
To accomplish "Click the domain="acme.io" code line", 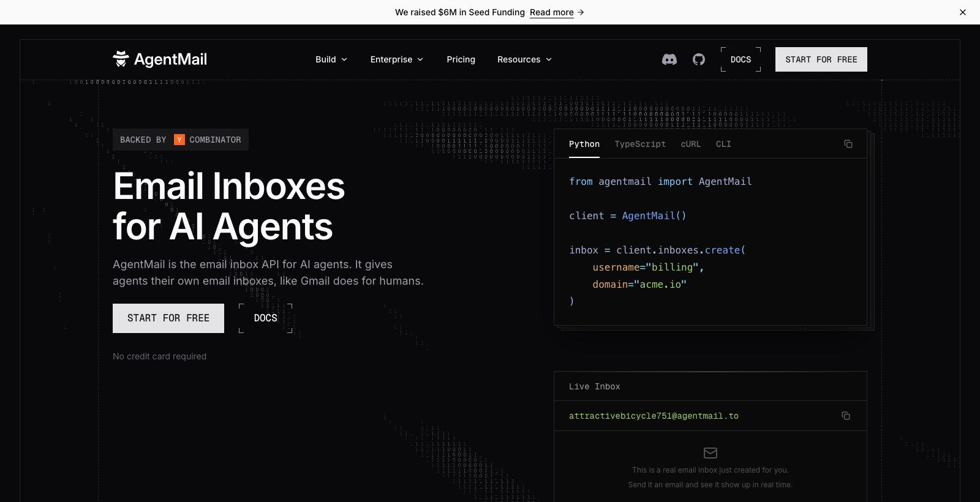I will pyautogui.click(x=639, y=284).
